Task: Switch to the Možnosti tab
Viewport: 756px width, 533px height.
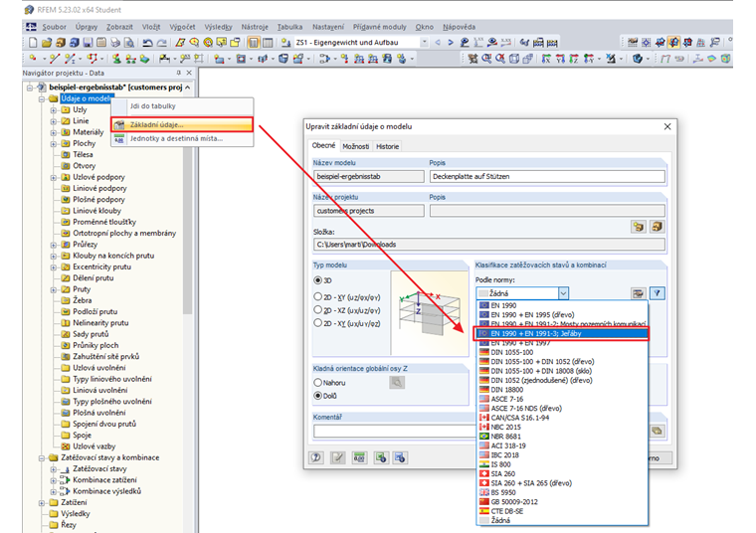Action: tap(356, 146)
